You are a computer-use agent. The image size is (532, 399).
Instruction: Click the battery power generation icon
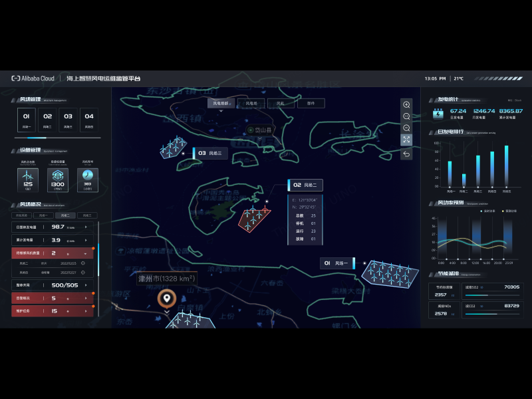[x=438, y=113]
